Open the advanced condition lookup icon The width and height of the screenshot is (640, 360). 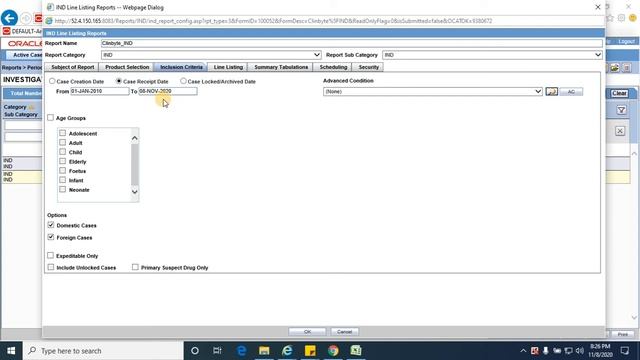click(x=551, y=91)
